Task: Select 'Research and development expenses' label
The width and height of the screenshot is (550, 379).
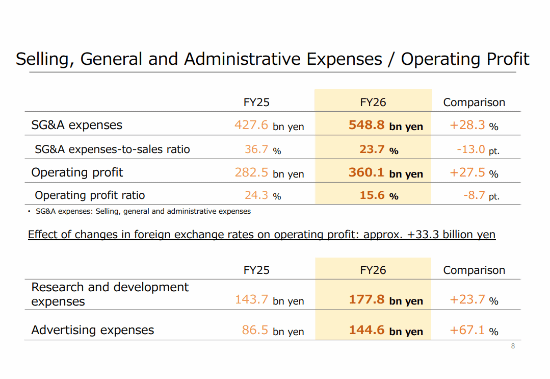Action: click(x=110, y=294)
